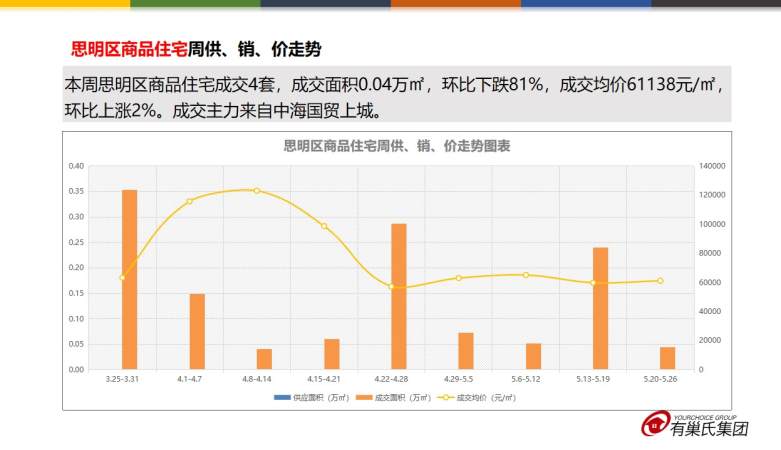Click the right axis value 100000
The width and height of the screenshot is (781, 450).
(712, 224)
